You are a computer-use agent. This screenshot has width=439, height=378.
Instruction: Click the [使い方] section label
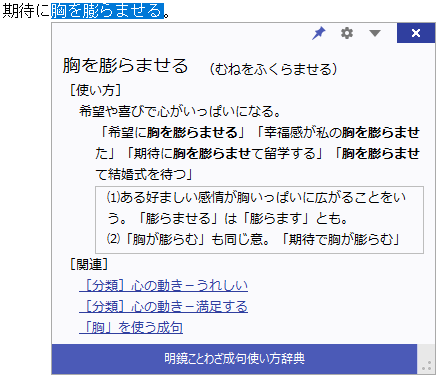click(x=96, y=90)
